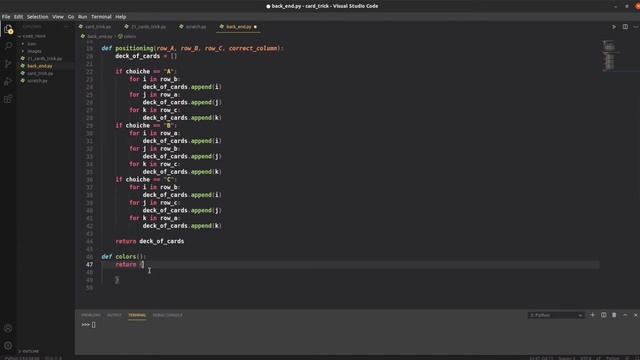640x360 pixels.
Task: Place cursor on 'return deck_of_cards' line
Action: (x=149, y=241)
